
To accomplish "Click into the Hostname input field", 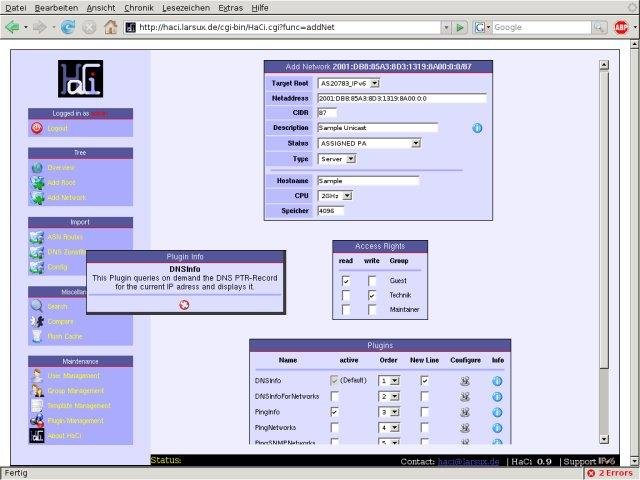I will (368, 181).
